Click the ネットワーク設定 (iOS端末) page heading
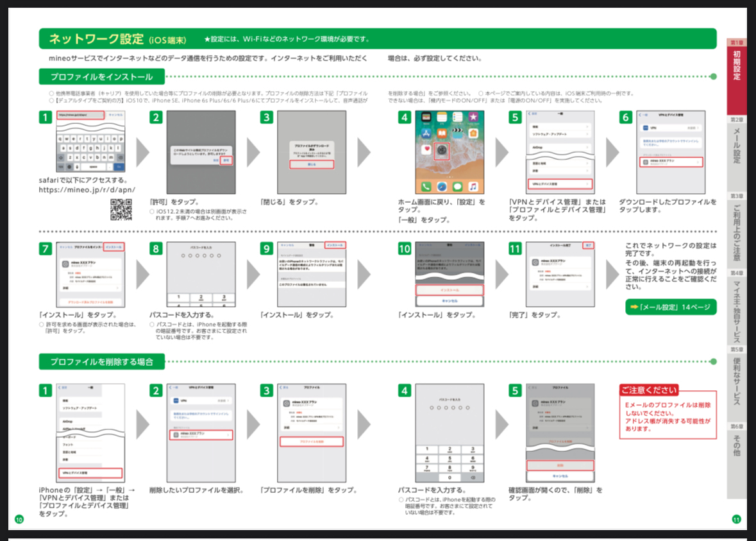 coord(117,39)
